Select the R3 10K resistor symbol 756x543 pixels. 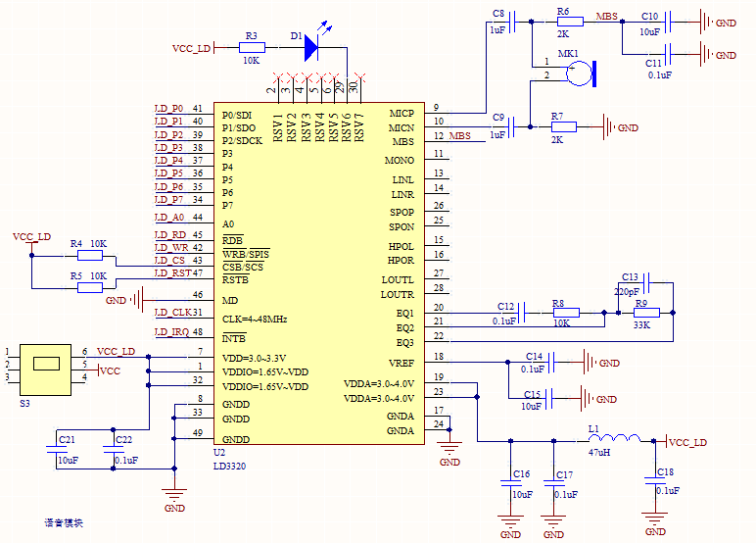click(252, 47)
